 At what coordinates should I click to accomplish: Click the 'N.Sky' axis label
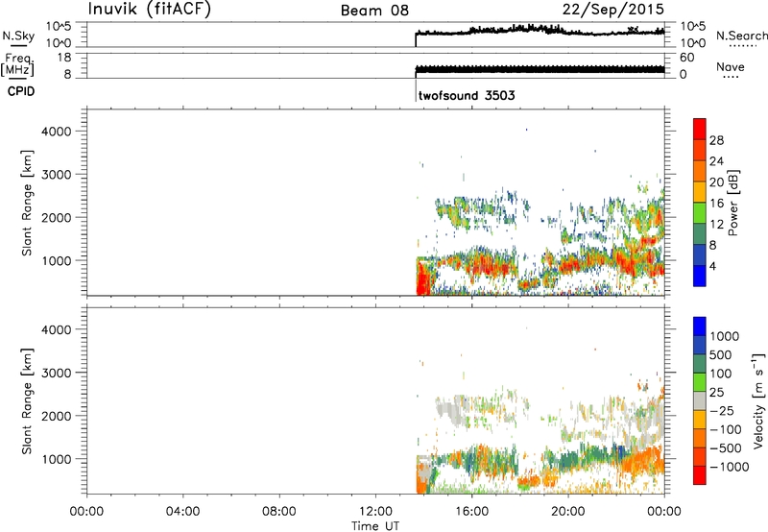point(18,36)
